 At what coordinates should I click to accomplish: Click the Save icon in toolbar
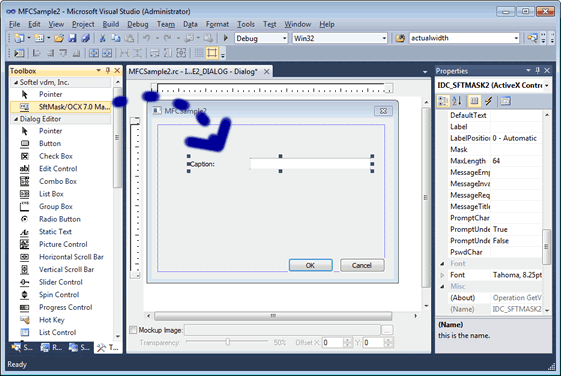72,38
